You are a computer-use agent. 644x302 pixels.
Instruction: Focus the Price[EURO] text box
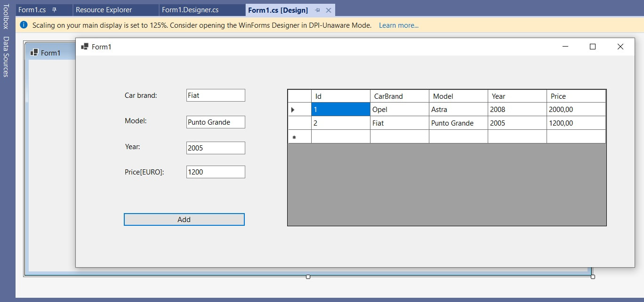[x=216, y=172]
